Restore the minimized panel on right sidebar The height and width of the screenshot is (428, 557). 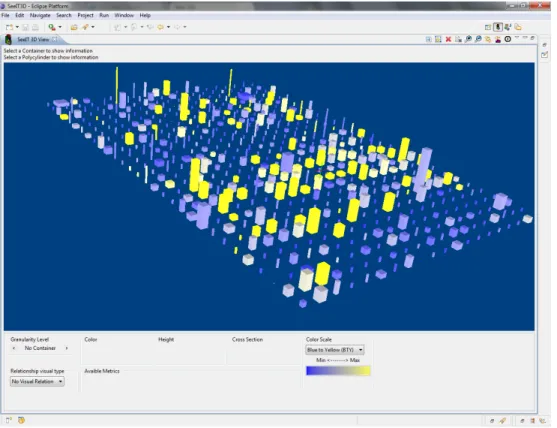point(545,45)
